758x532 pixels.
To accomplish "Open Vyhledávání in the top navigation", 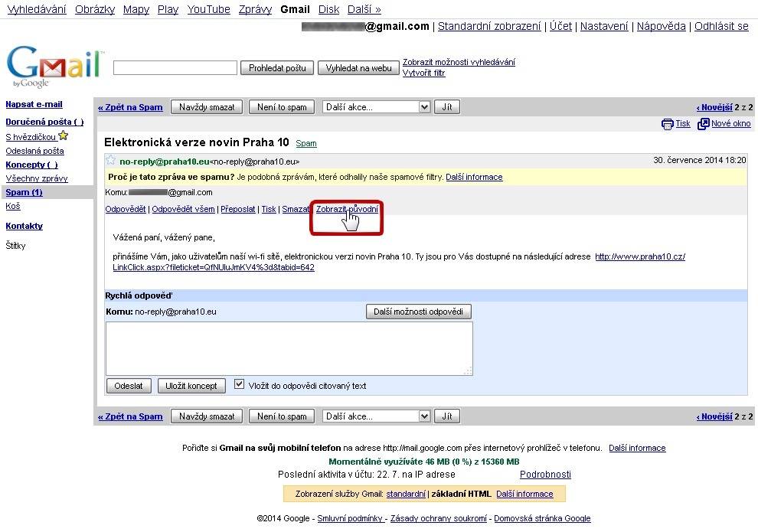I will point(37,9).
